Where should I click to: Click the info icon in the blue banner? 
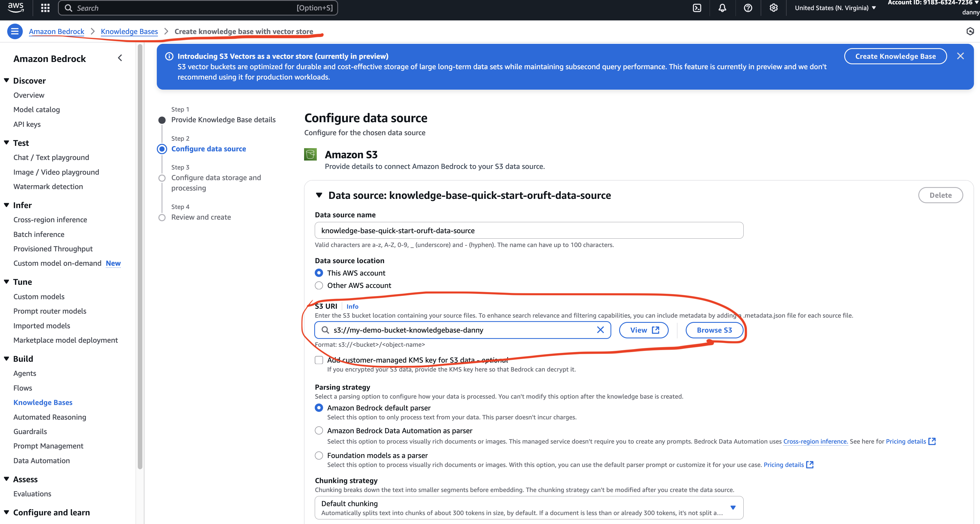tap(169, 56)
